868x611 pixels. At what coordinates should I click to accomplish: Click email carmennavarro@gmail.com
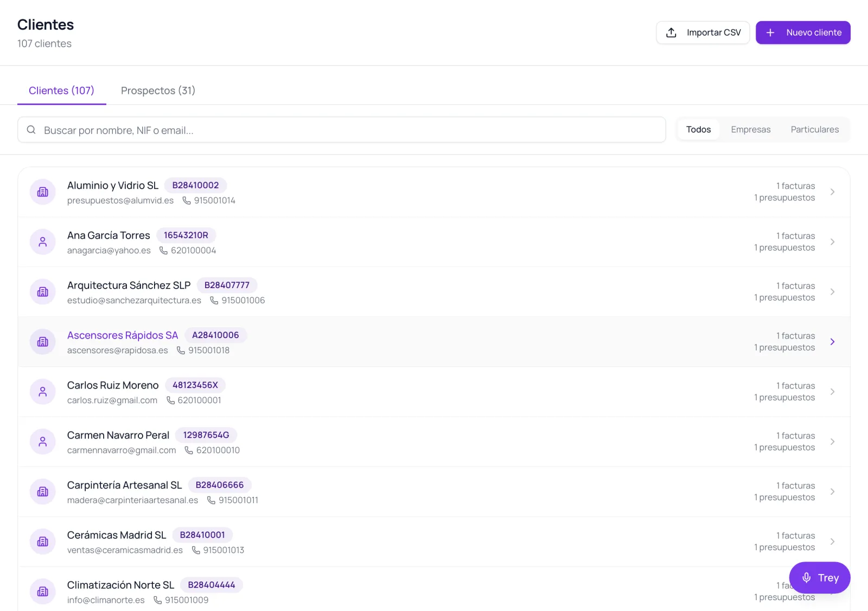122,450
